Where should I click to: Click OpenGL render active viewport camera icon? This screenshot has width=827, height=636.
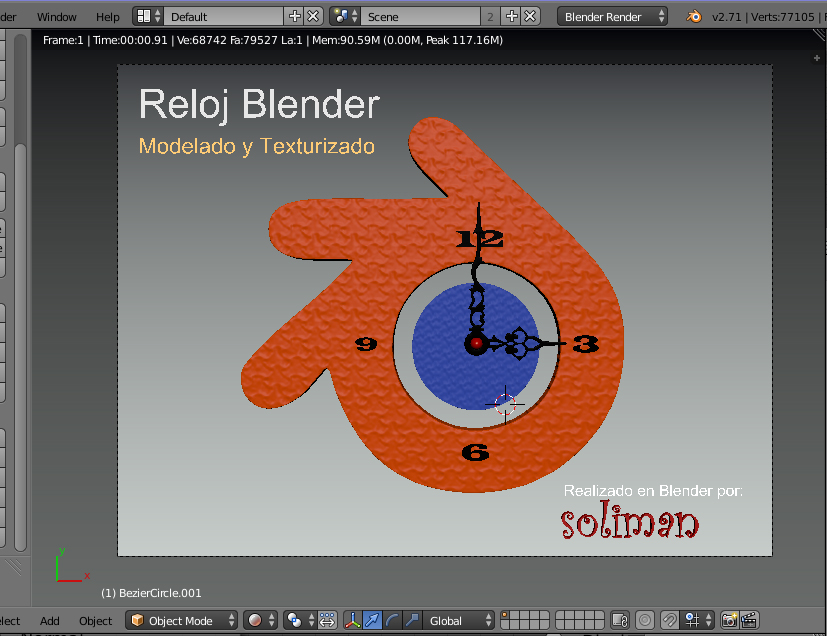[x=729, y=620]
